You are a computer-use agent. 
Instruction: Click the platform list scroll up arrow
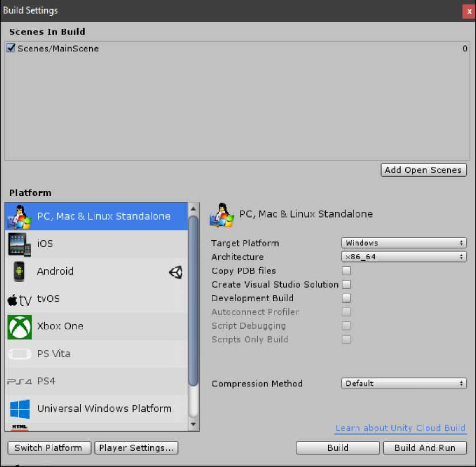pyautogui.click(x=193, y=209)
